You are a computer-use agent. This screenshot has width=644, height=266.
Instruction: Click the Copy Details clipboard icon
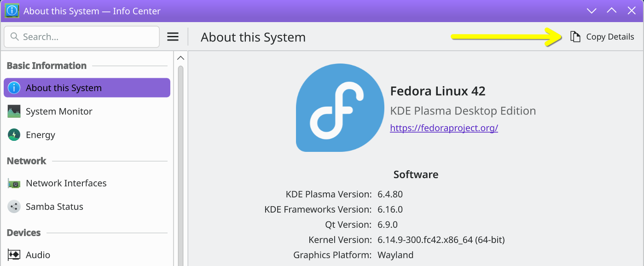(575, 37)
